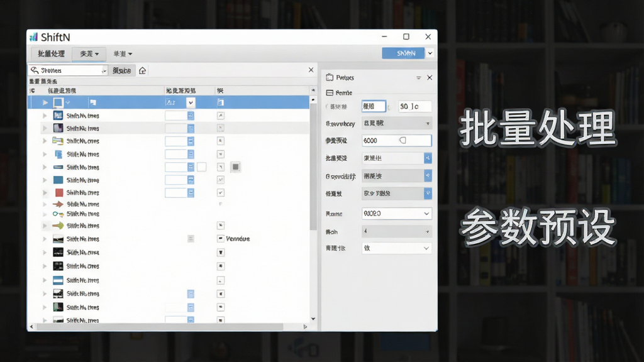Select the red square thumbnail in the list
This screenshot has height=362, width=644.
pos(58,192)
